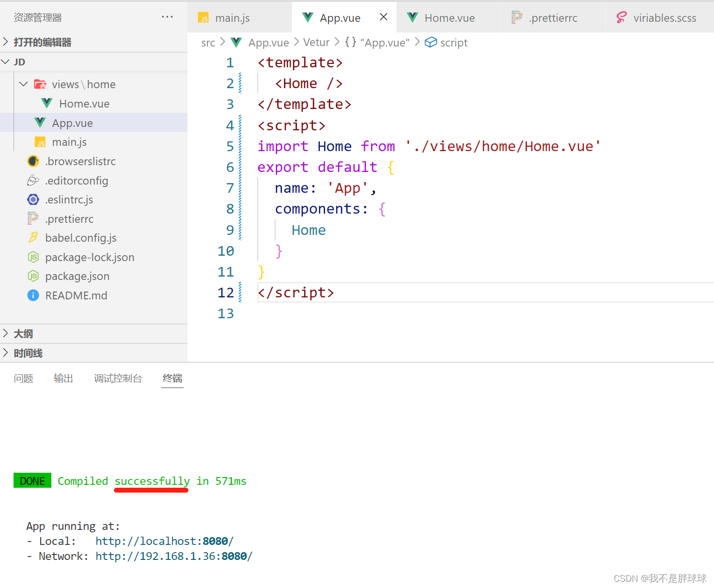
Task: Click Vetur in the breadcrumb
Action: [x=316, y=42]
